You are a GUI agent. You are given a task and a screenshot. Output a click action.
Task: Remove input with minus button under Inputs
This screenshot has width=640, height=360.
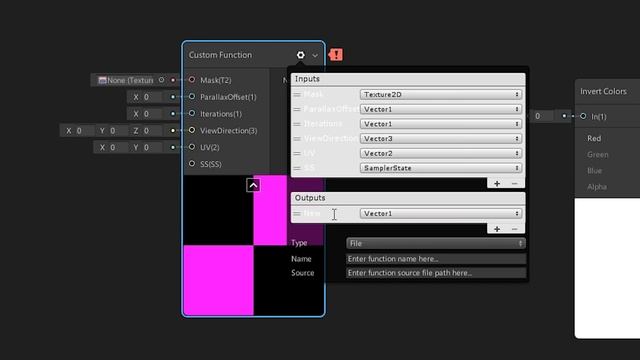click(x=514, y=184)
